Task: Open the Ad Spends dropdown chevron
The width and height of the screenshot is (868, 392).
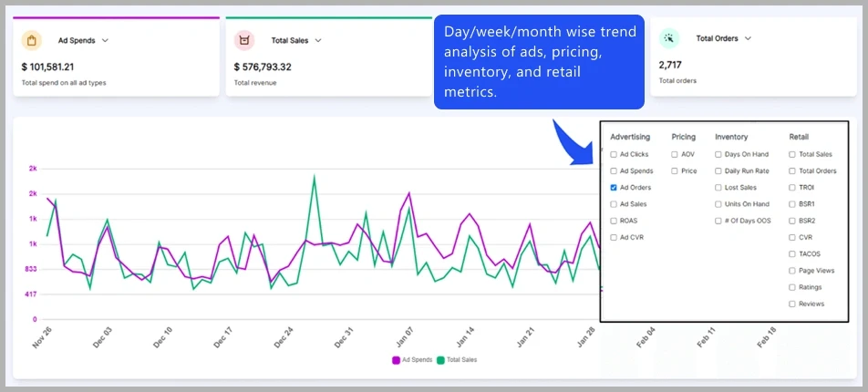Action: 105,40
